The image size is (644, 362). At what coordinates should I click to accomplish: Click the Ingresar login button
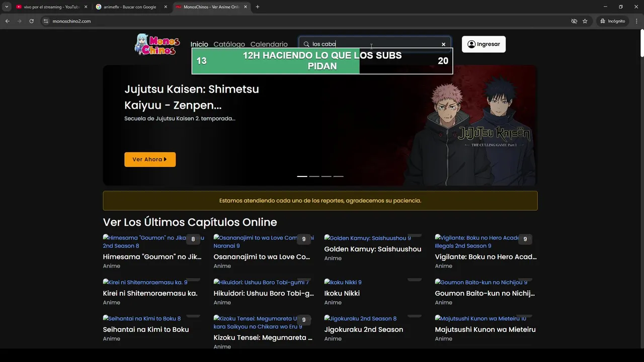(x=484, y=44)
